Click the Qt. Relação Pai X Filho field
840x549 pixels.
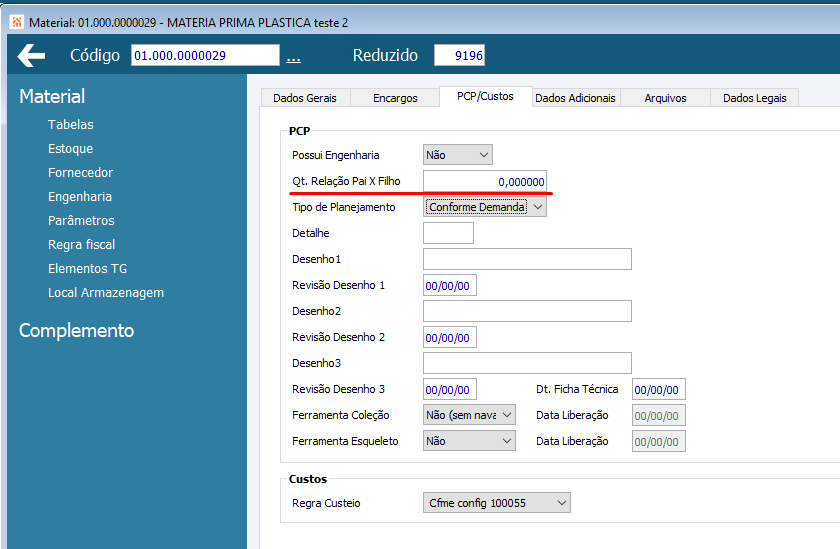(x=485, y=182)
